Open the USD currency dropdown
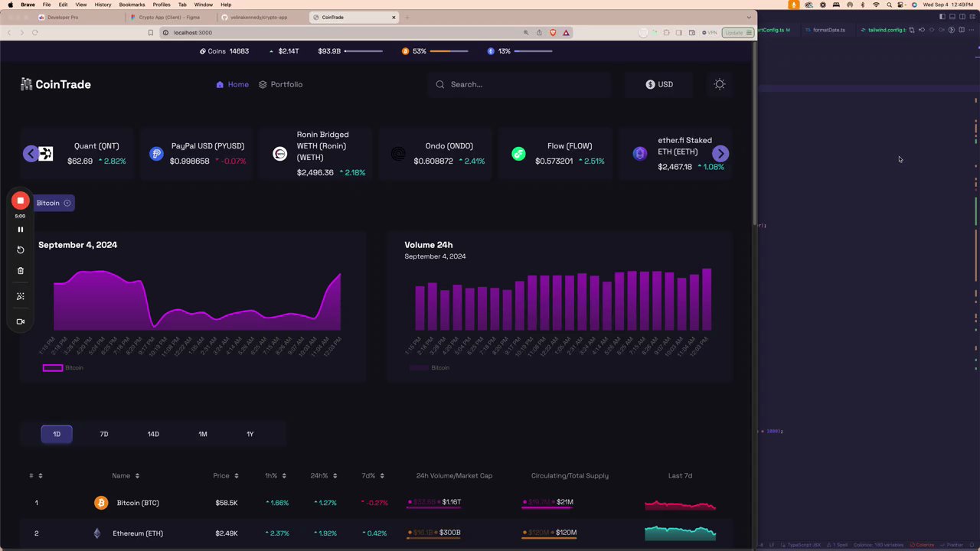The height and width of the screenshot is (551, 980). 659,84
